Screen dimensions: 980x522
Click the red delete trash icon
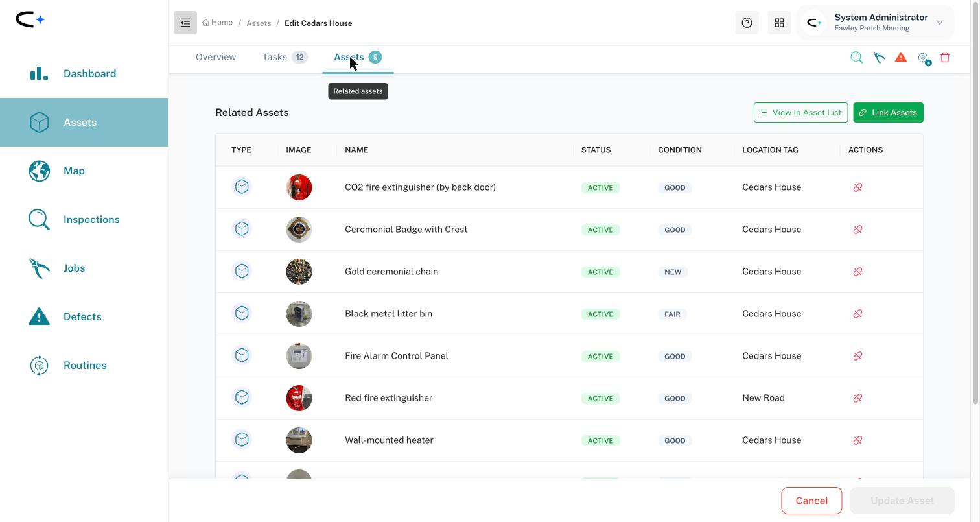(945, 58)
